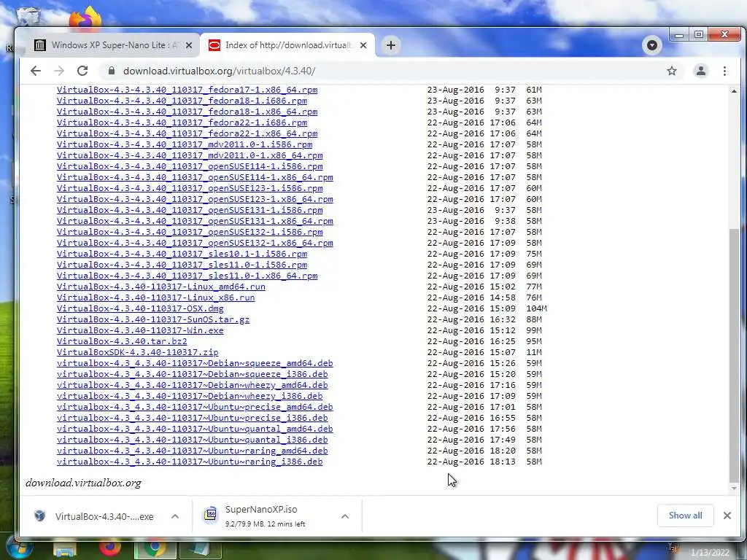The image size is (747, 560).
Task: Select the Index of download.virtualbox tab
Action: coord(287,45)
